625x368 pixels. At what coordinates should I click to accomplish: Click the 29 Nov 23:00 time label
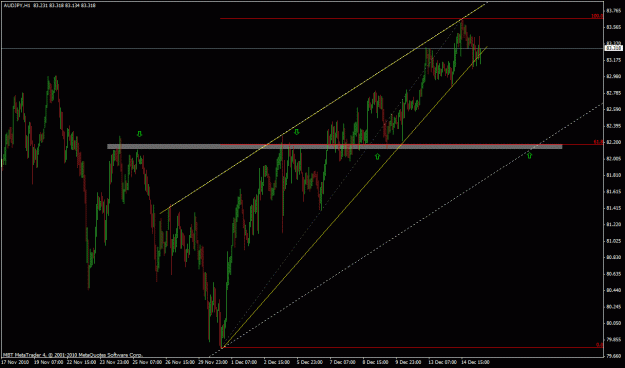point(213,362)
